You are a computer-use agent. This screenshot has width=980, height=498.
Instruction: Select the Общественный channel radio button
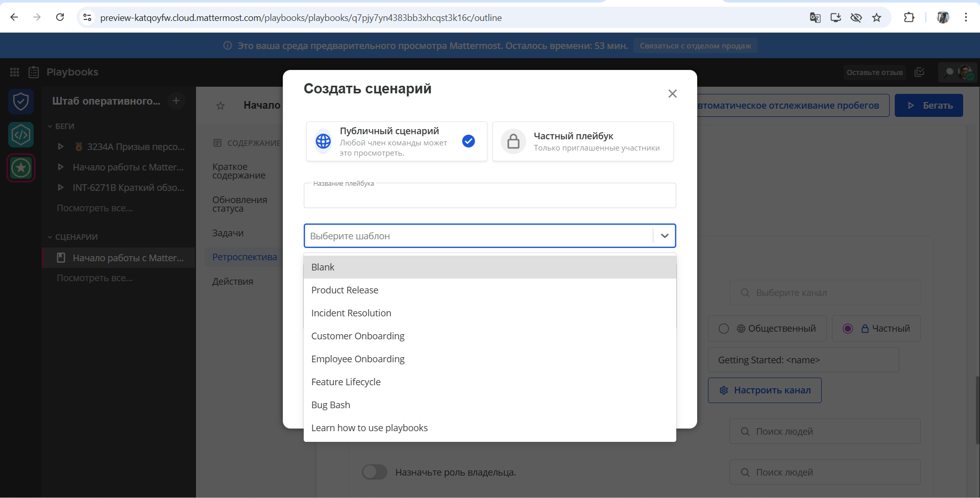pos(724,329)
